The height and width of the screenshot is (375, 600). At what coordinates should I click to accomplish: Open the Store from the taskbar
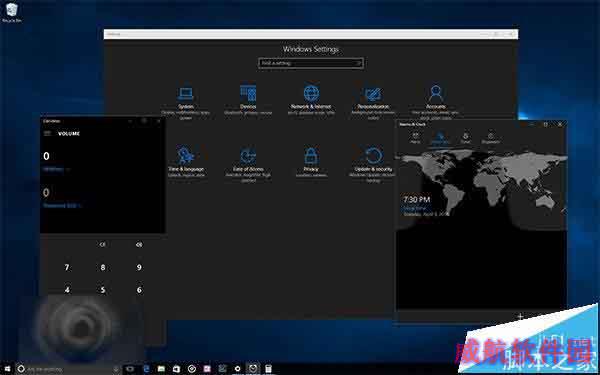176,369
